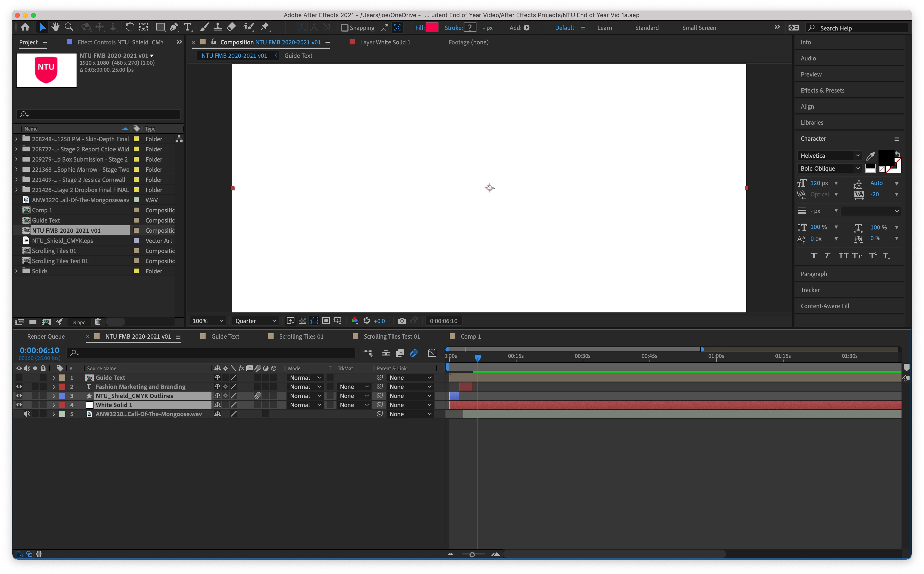
Task: Click the pink Fill color swatch
Action: coord(432,28)
